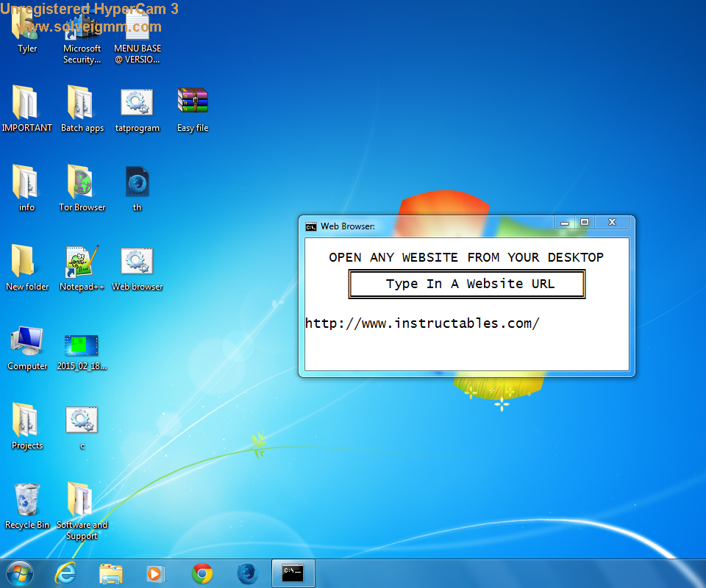Click the typed http://www.instructables.com/ URL line
Viewport: 706px width, 588px height.
(x=422, y=323)
